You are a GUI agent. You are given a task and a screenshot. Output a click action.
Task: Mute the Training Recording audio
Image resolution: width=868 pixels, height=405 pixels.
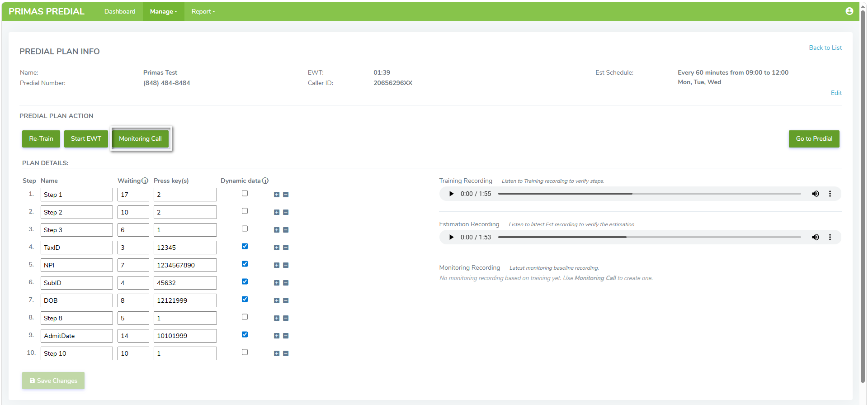pyautogui.click(x=815, y=194)
